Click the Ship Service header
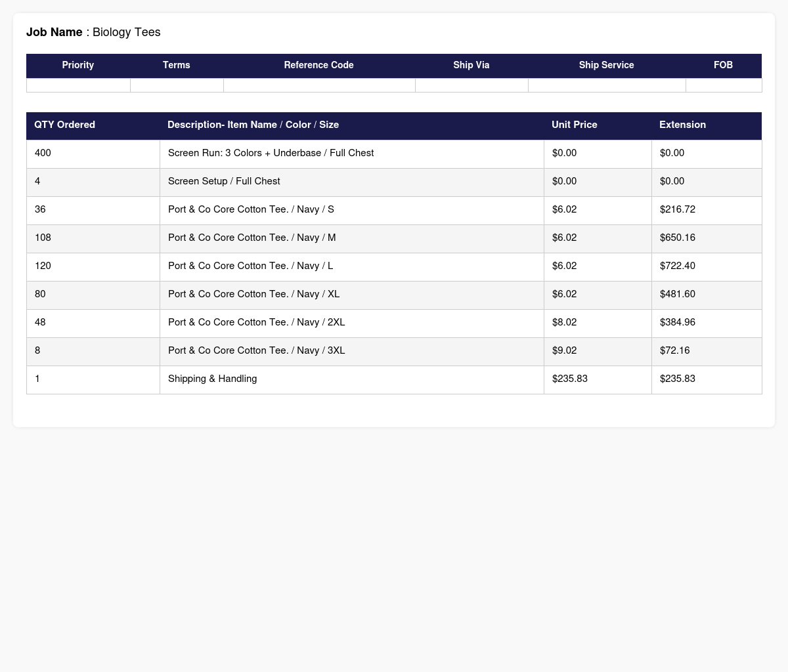Viewport: 788px width, 672px height. (x=607, y=66)
